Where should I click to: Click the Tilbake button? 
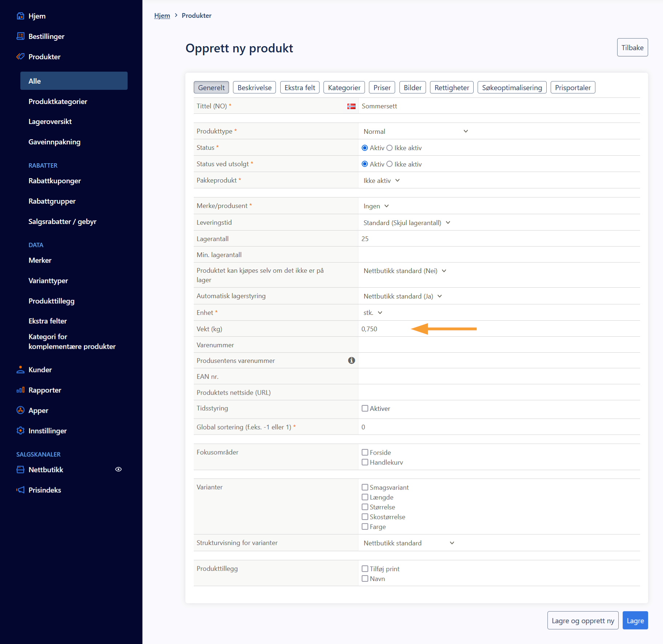click(x=632, y=47)
